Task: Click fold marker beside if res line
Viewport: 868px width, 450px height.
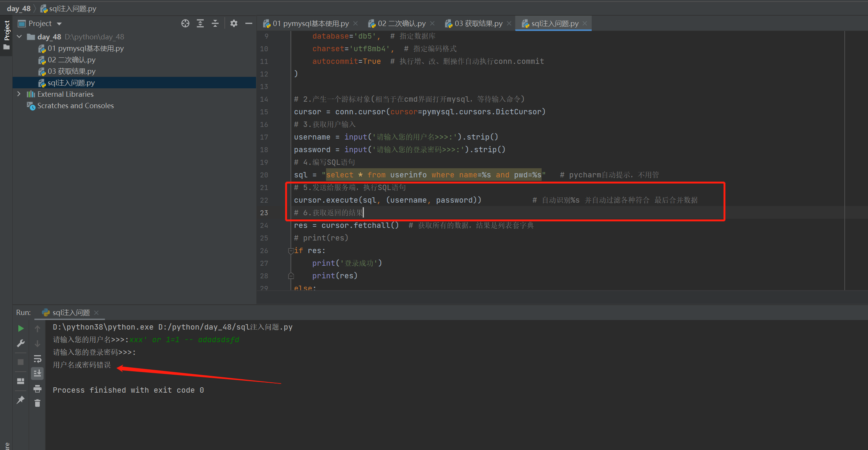Action: [x=290, y=251]
